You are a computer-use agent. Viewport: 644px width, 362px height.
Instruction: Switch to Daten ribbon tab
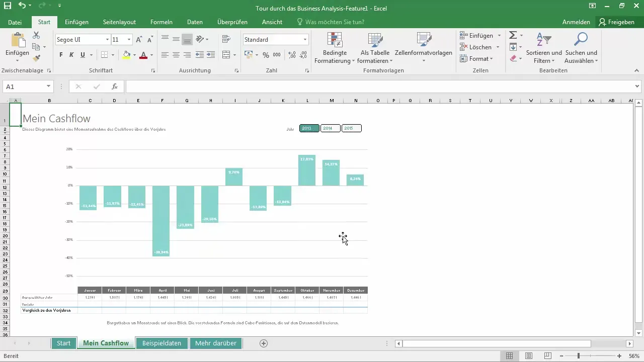(x=195, y=22)
